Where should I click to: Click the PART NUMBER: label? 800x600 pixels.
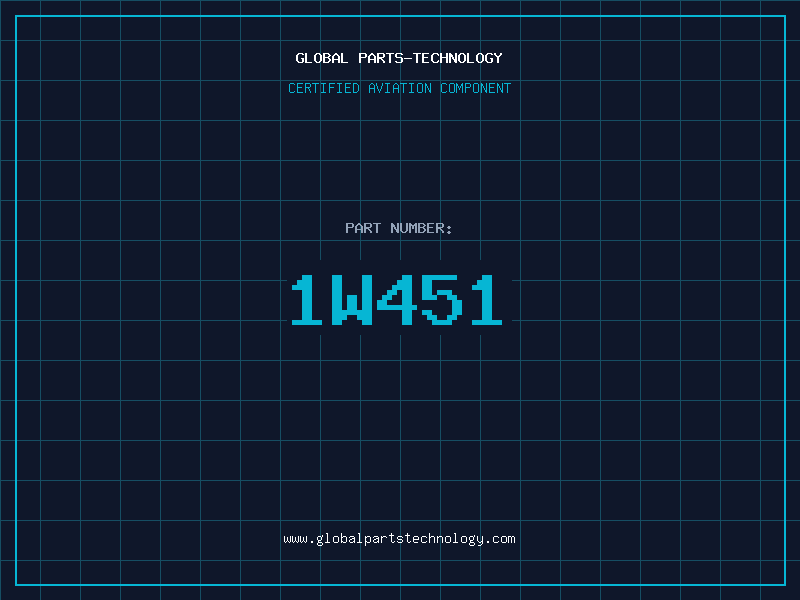pos(399,228)
